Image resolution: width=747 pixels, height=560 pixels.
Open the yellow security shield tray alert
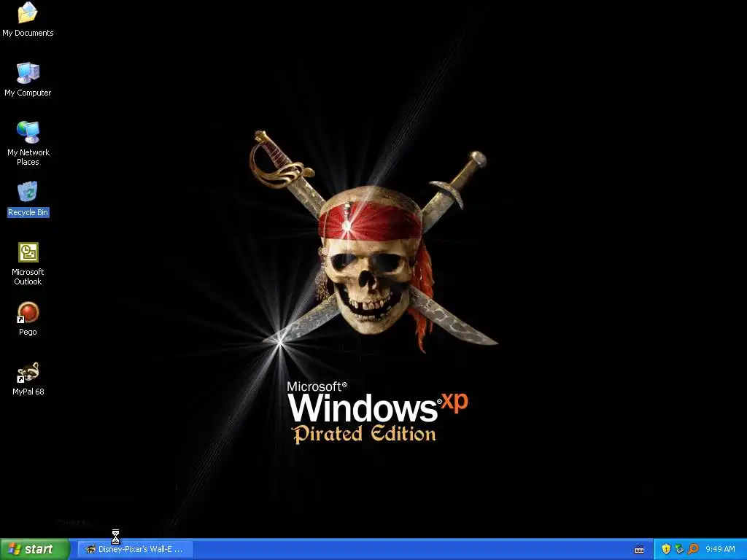coord(666,549)
